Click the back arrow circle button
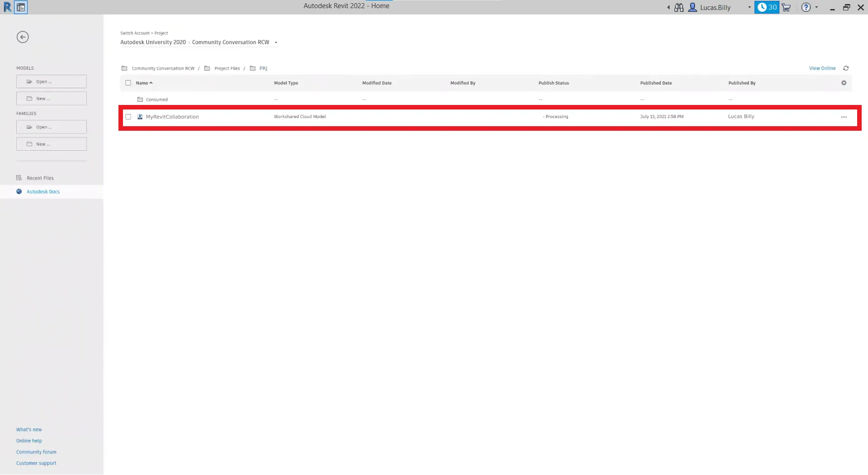Image resolution: width=868 pixels, height=475 pixels. coord(23,37)
